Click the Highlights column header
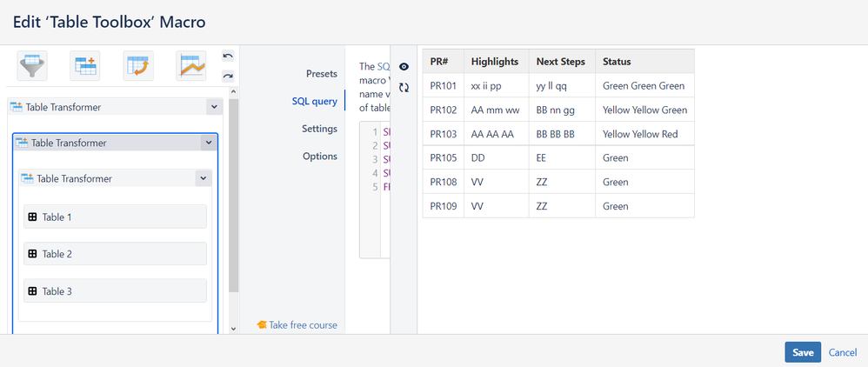Screen dimensions: 868x367 point(497,62)
